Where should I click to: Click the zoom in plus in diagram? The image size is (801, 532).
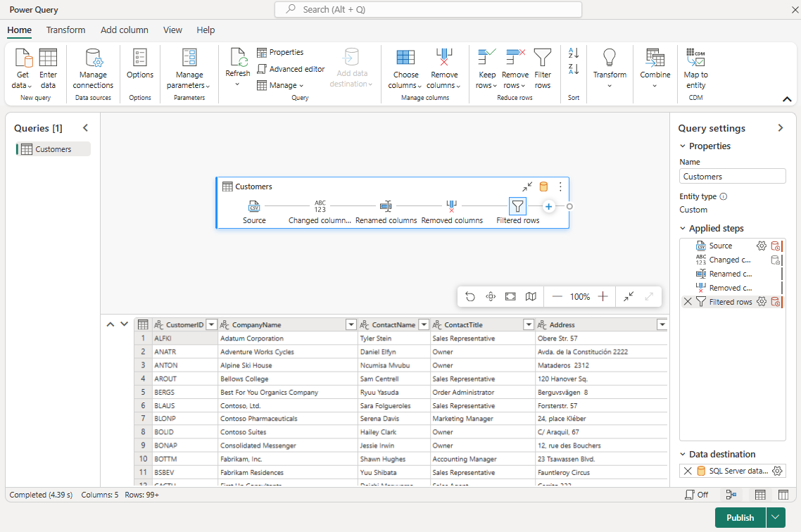(x=603, y=297)
